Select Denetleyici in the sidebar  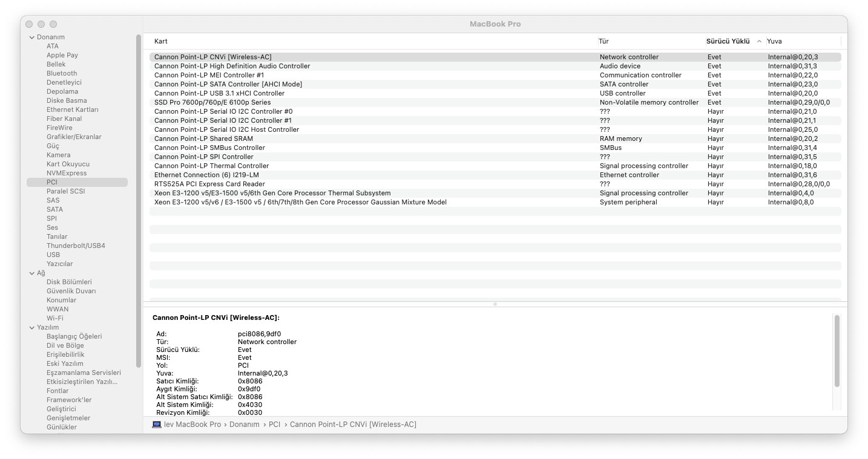click(x=64, y=82)
